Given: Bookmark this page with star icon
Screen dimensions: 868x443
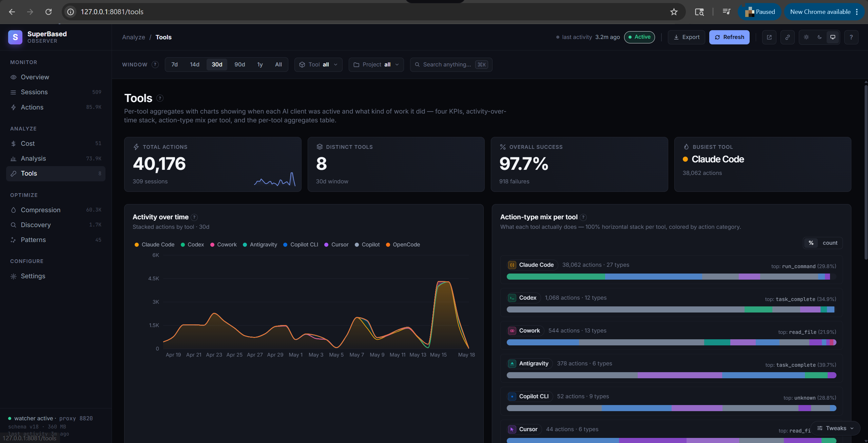Looking at the screenshot, I should coord(674,12).
